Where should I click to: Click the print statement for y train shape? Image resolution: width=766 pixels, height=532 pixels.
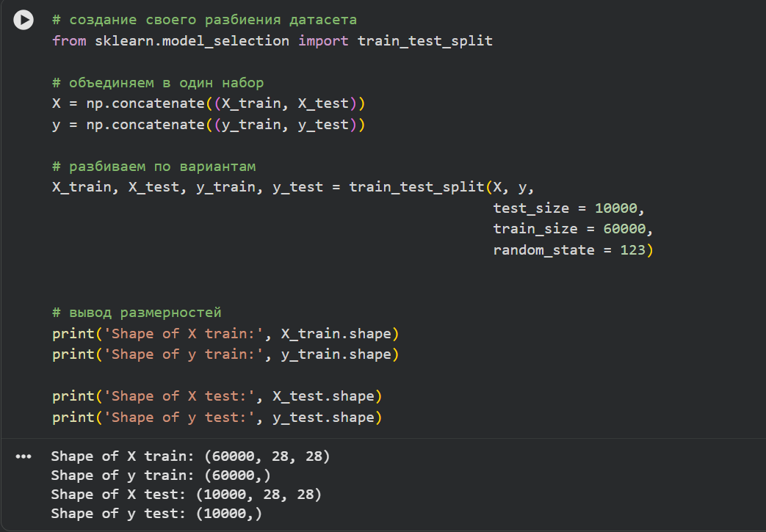coord(225,354)
